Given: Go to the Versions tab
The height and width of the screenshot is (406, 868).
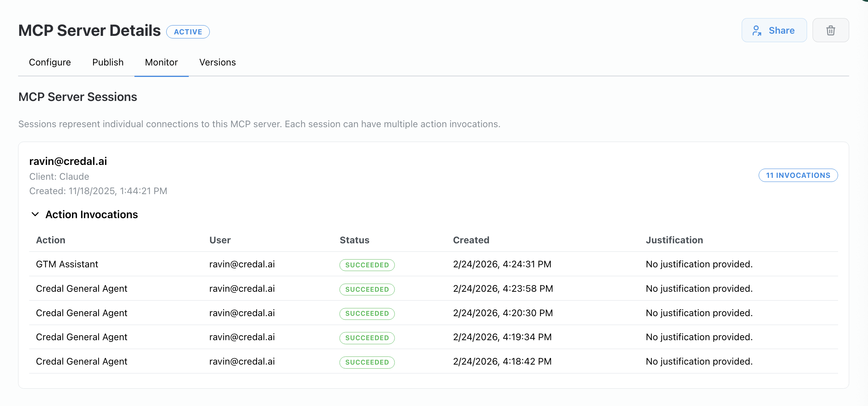Looking at the screenshot, I should coord(218,62).
